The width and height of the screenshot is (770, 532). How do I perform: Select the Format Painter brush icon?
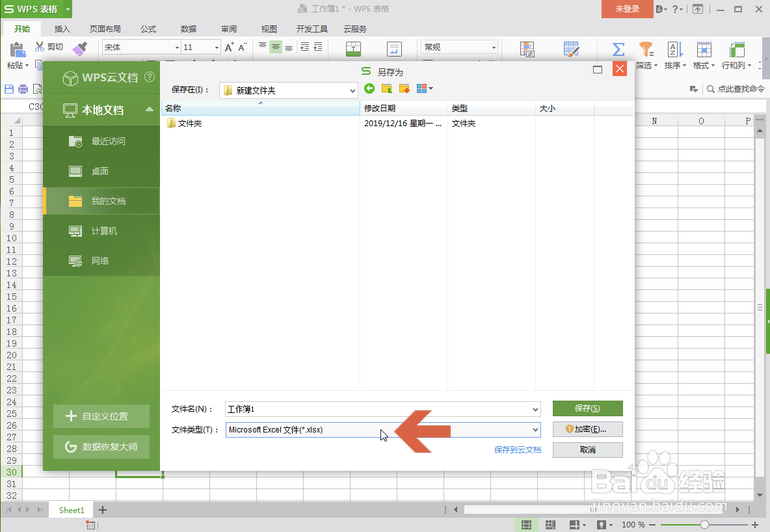[x=79, y=49]
